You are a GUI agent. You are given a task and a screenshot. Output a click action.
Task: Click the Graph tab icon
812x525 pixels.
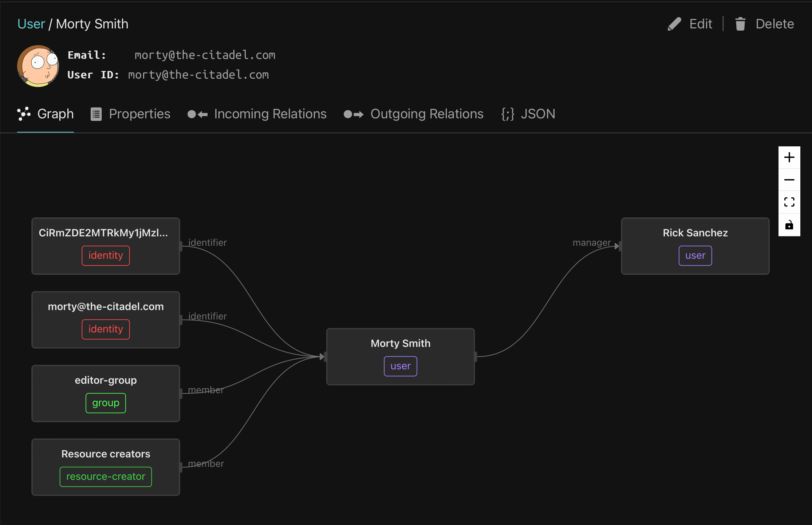24,114
